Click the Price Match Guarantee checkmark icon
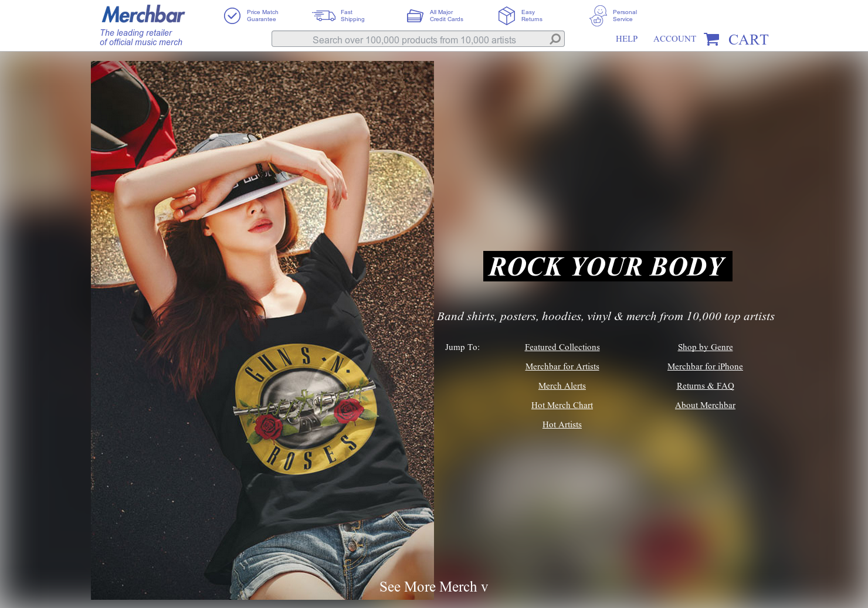The image size is (868, 608). (232, 16)
